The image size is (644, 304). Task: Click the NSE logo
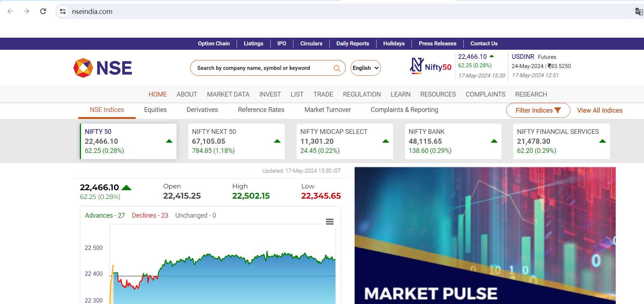(x=103, y=68)
